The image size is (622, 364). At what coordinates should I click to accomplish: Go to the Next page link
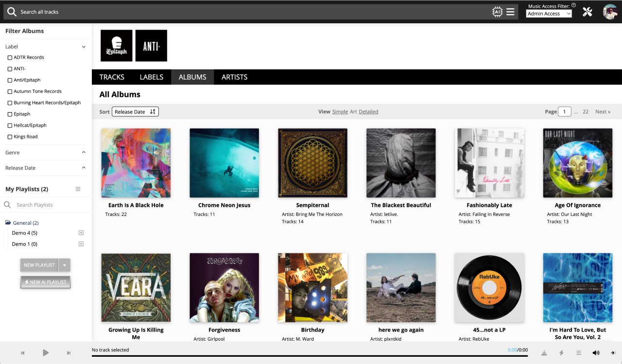click(x=603, y=112)
